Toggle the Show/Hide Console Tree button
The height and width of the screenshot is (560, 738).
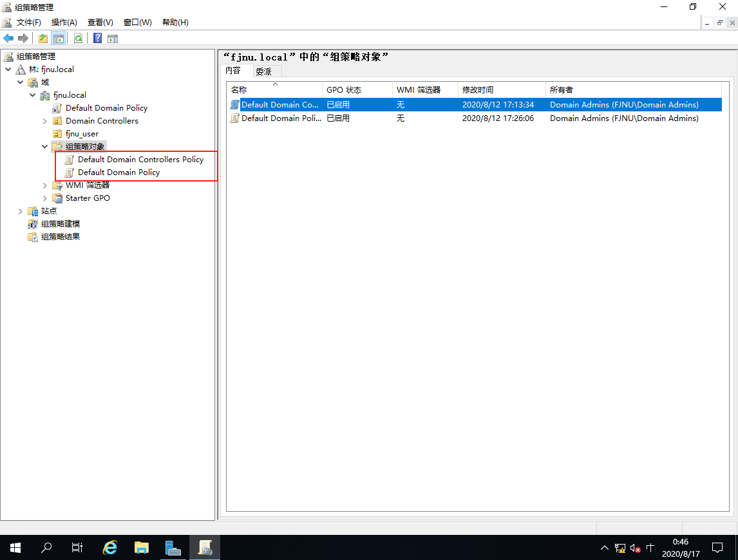click(x=59, y=39)
